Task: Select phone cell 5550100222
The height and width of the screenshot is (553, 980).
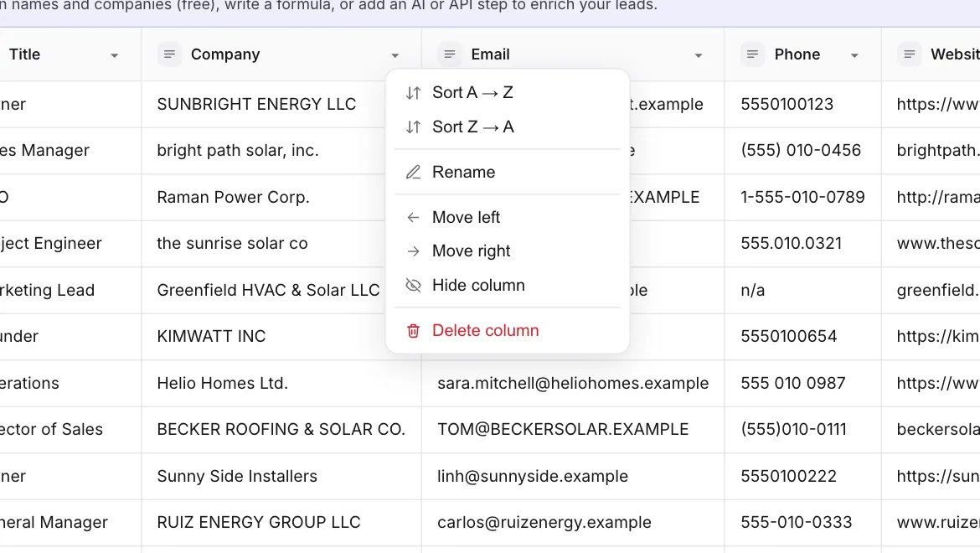Action: coord(803,476)
